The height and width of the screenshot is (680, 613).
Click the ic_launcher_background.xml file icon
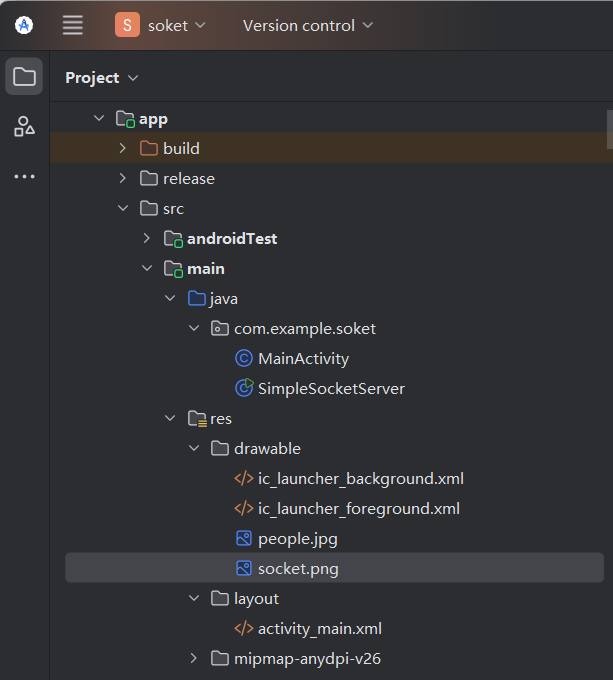[x=244, y=479]
